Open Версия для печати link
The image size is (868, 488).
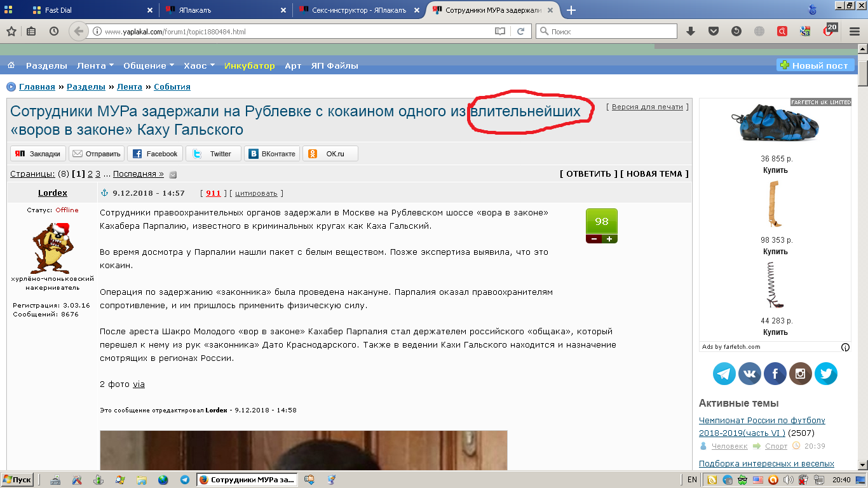click(647, 107)
